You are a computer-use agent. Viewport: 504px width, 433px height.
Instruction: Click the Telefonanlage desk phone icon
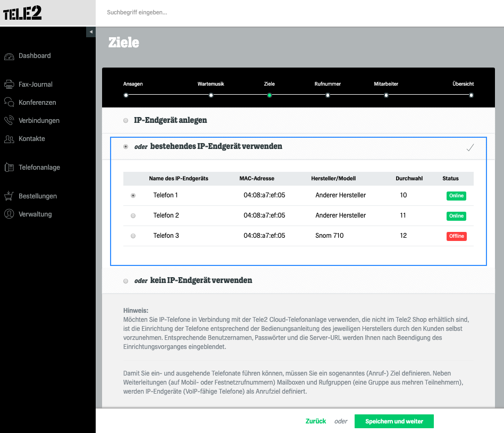[9, 167]
